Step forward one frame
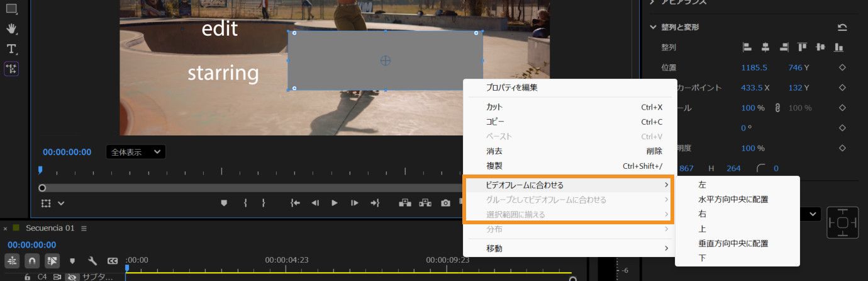This screenshot has width=868, height=281. [355, 203]
